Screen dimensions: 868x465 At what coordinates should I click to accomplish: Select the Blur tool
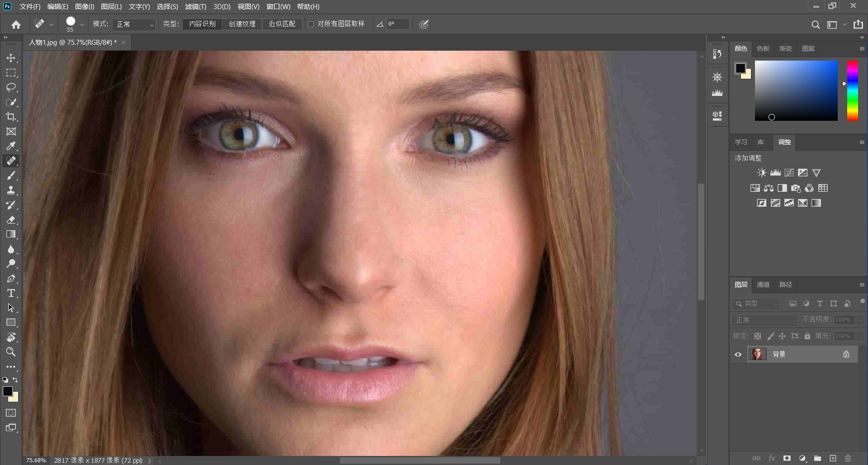coord(11,249)
